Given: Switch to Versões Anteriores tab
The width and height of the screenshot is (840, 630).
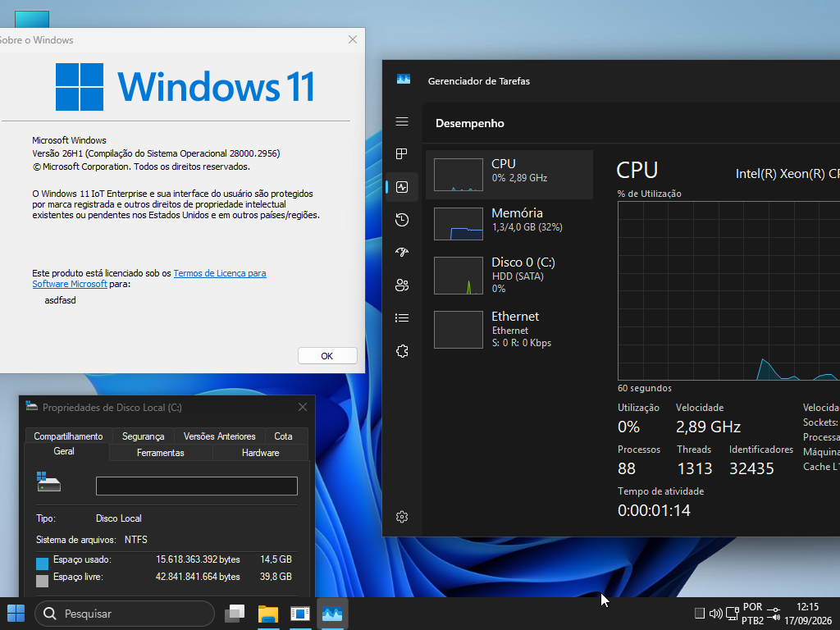Looking at the screenshot, I should [220, 436].
